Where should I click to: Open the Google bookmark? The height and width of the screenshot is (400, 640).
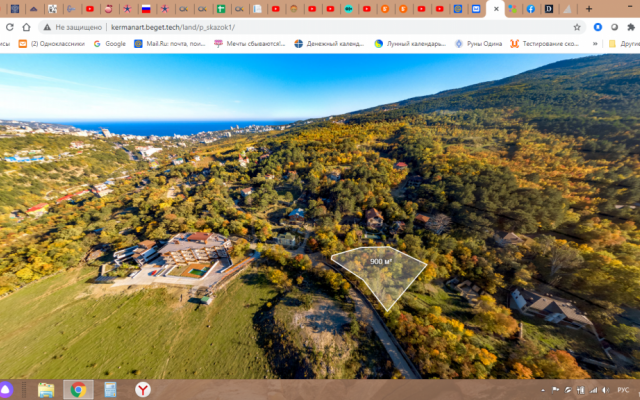tap(109, 44)
